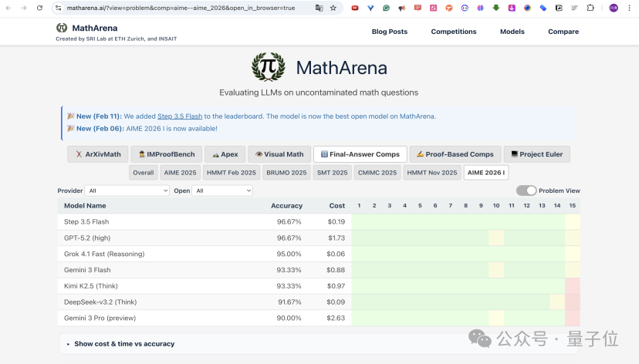Open the Chrome three-dot menu
This screenshot has width=639, height=364.
tap(629, 8)
